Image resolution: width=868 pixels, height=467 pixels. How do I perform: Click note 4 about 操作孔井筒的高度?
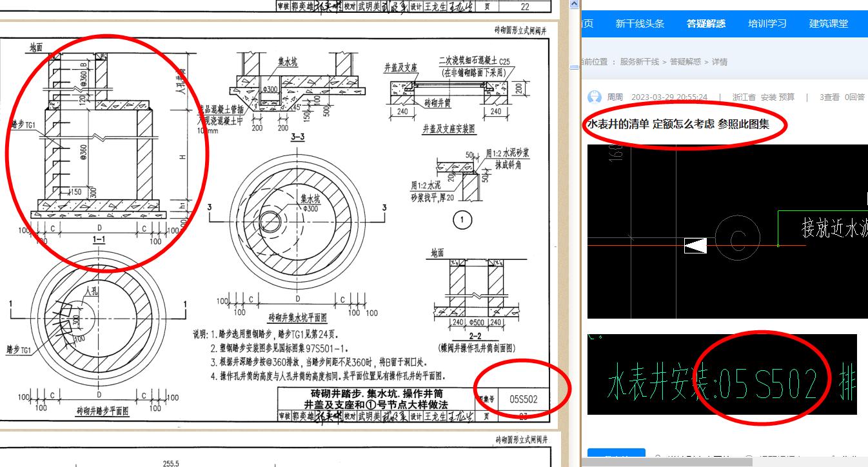pyautogui.click(x=328, y=376)
